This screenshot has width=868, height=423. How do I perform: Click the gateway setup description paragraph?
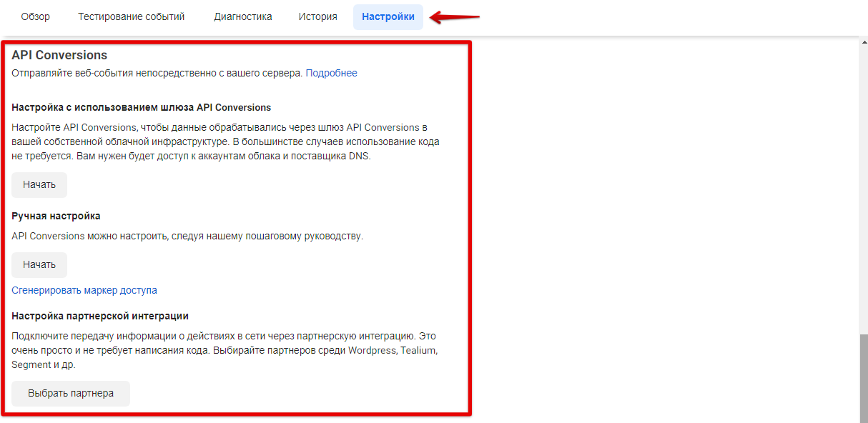click(225, 141)
